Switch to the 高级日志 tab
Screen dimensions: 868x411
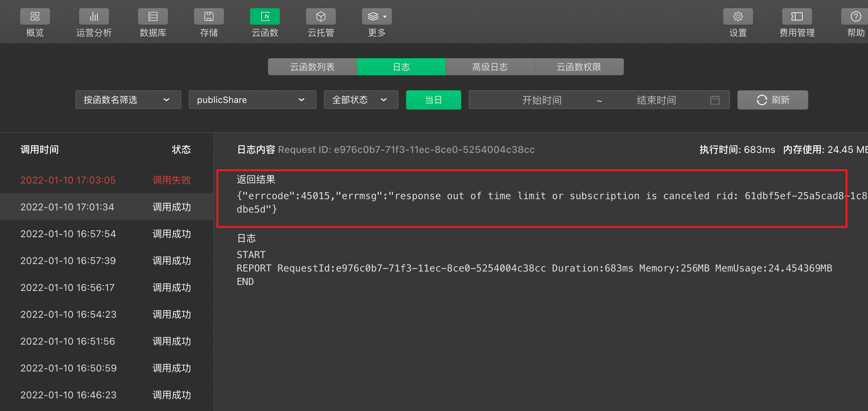(490, 67)
